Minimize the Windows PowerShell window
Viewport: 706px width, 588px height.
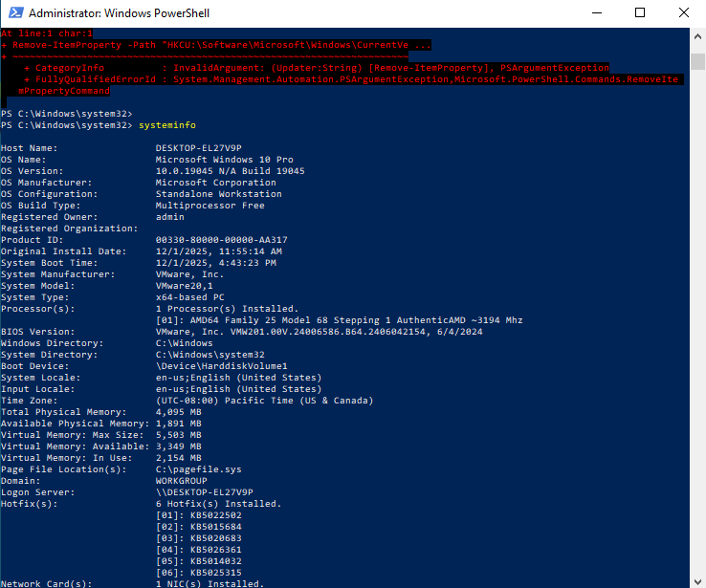[597, 13]
